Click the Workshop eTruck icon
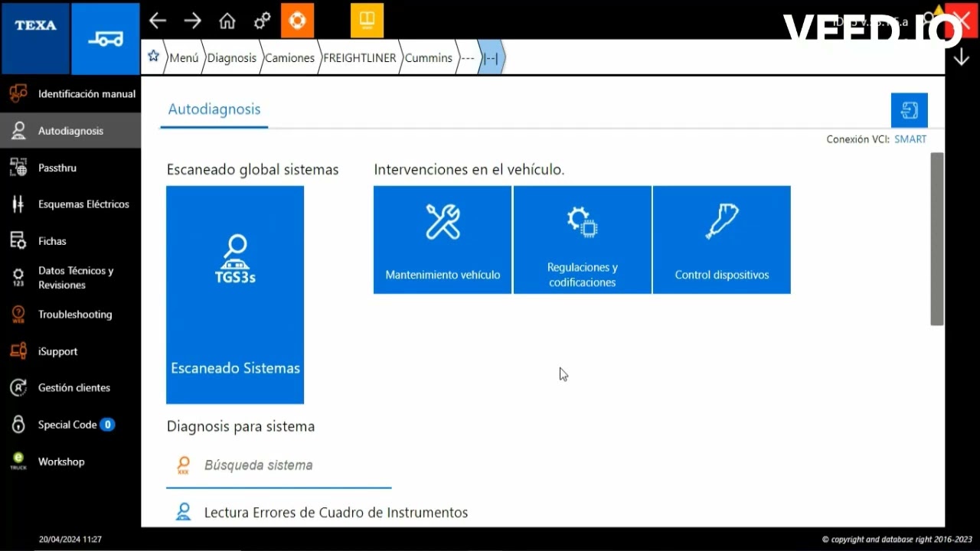Viewport: 980px width, 551px height. pos(18,461)
